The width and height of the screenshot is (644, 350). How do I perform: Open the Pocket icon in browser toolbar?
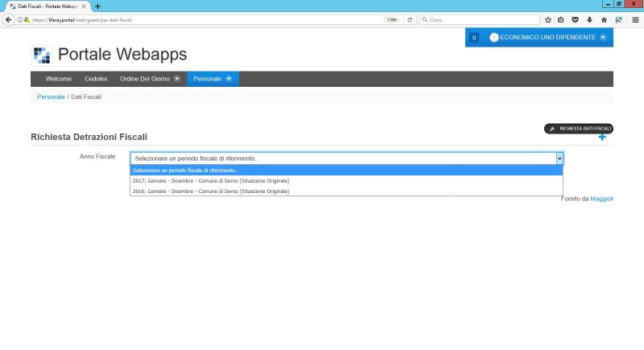click(x=575, y=19)
